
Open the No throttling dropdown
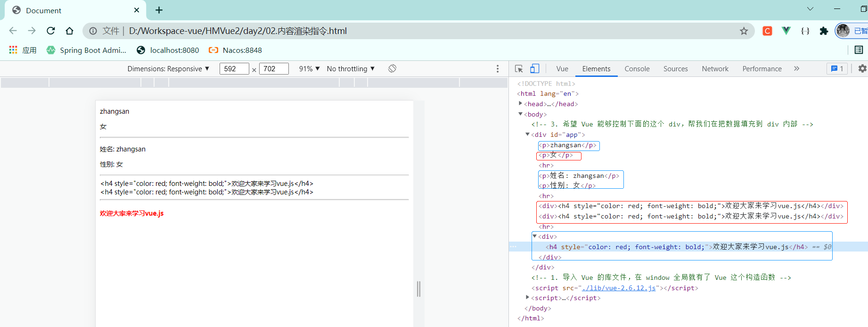(x=351, y=69)
